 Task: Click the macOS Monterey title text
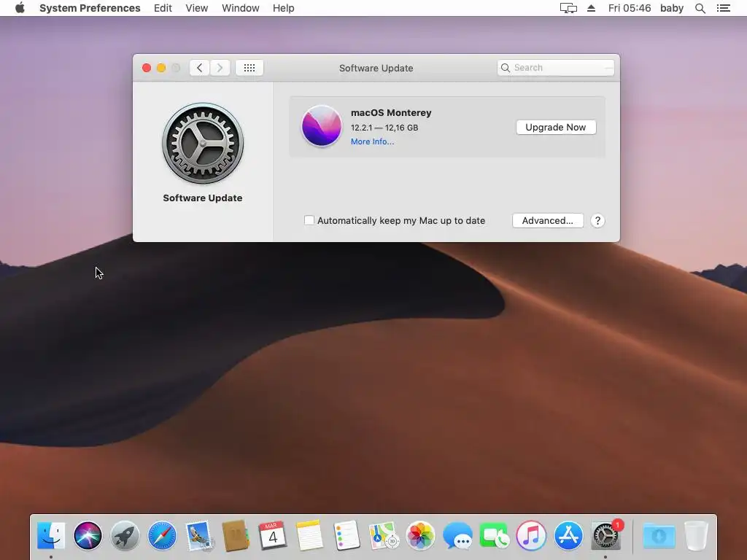coord(391,113)
